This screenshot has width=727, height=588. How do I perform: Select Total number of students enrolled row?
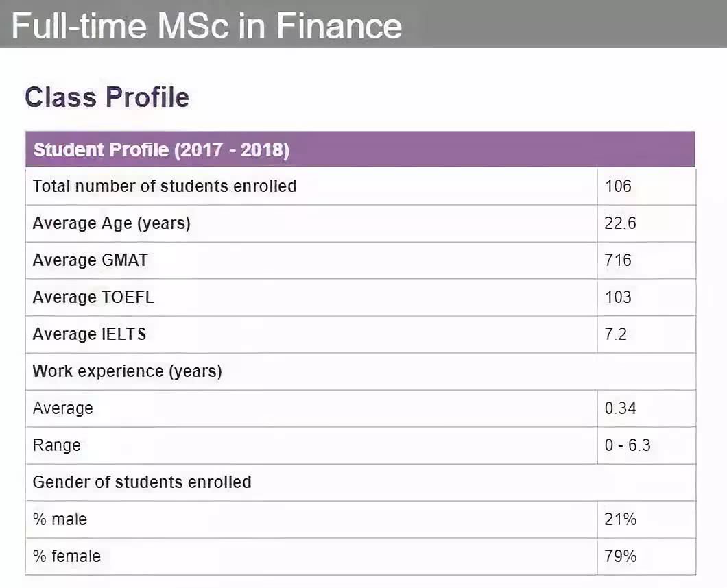[x=360, y=186]
